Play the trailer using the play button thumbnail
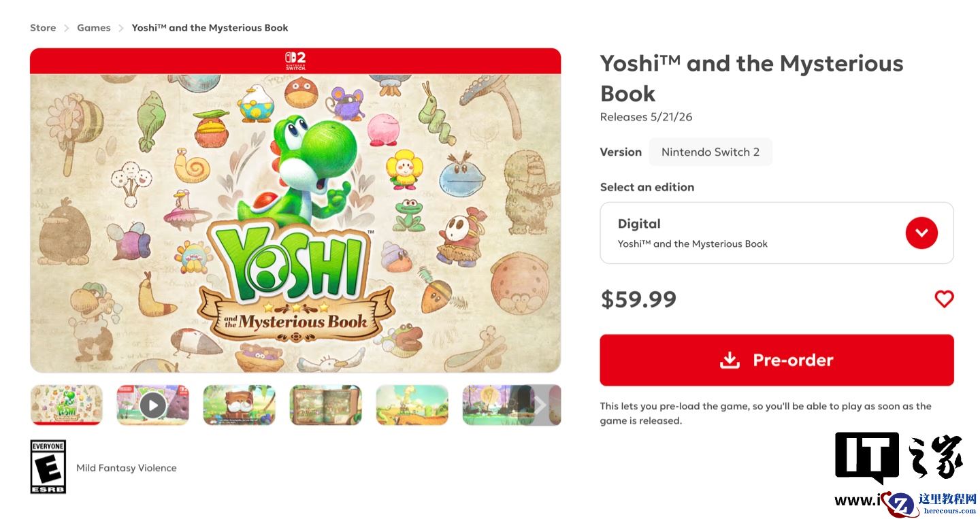 152,405
